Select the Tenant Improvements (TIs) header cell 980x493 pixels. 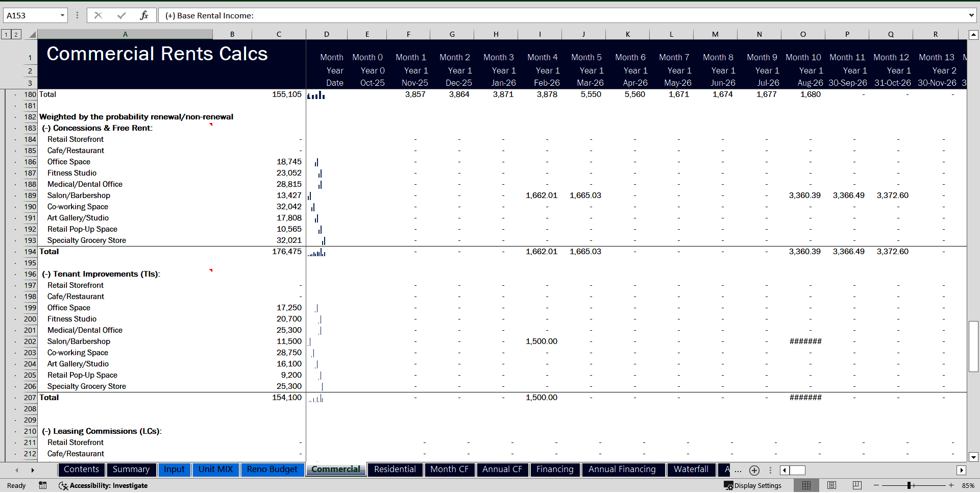[x=125, y=274]
